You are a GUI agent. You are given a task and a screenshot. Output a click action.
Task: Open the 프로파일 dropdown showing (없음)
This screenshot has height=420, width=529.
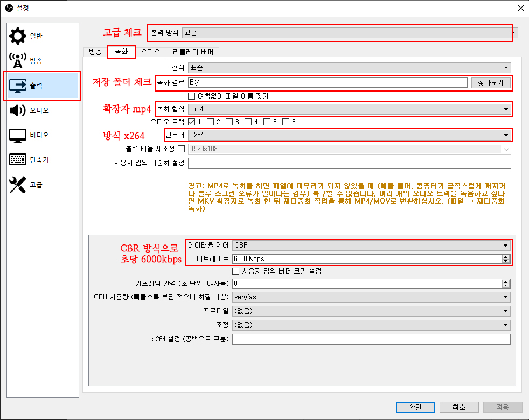[x=372, y=311]
